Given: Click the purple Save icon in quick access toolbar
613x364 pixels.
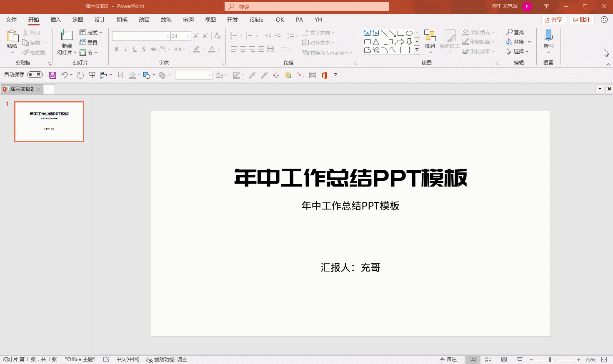Looking at the screenshot, I should click(x=53, y=75).
